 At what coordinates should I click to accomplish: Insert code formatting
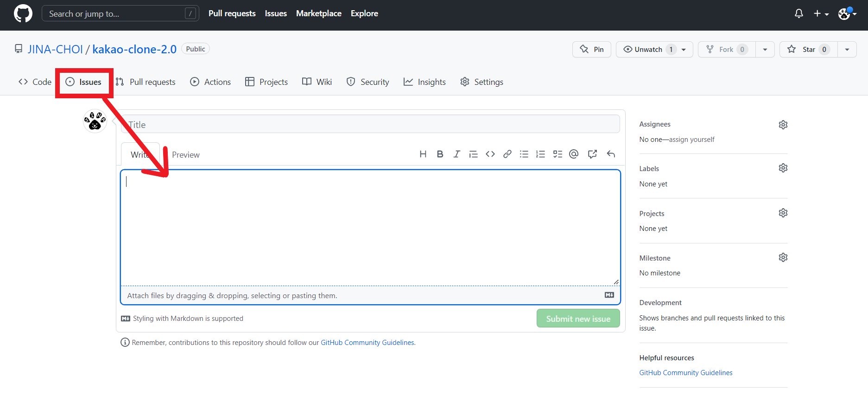[x=490, y=154]
